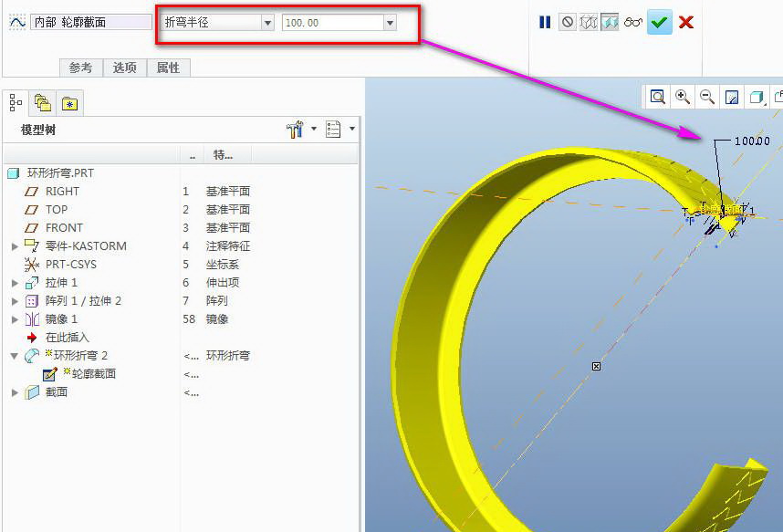Select the 镜像 1 feature
The width and height of the screenshot is (783, 532).
point(61,319)
